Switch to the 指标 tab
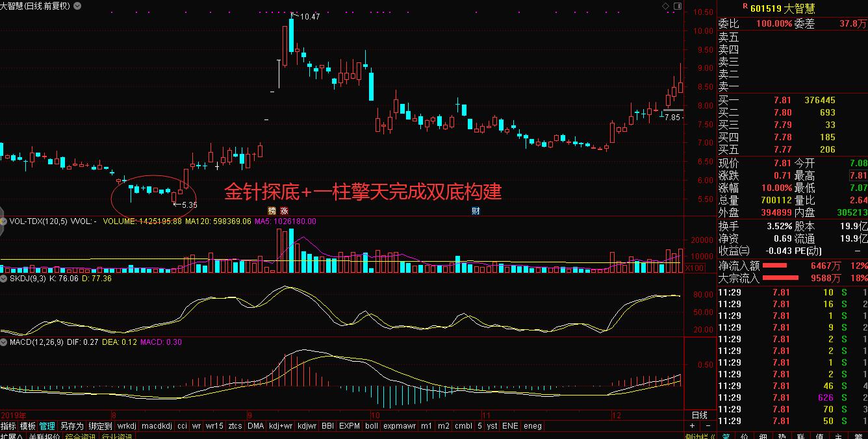The height and width of the screenshot is (439, 868). 8,426
